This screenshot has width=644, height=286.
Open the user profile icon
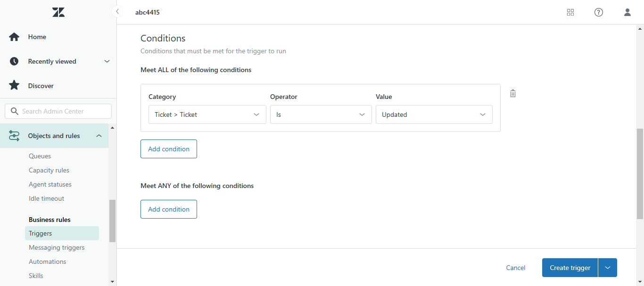(627, 12)
